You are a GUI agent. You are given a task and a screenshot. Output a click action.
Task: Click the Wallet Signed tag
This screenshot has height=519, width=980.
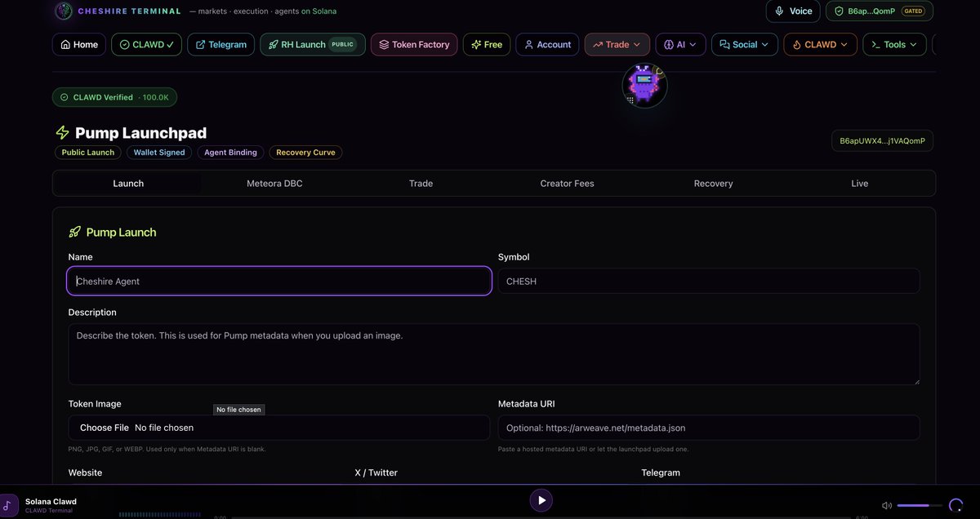[x=159, y=153]
